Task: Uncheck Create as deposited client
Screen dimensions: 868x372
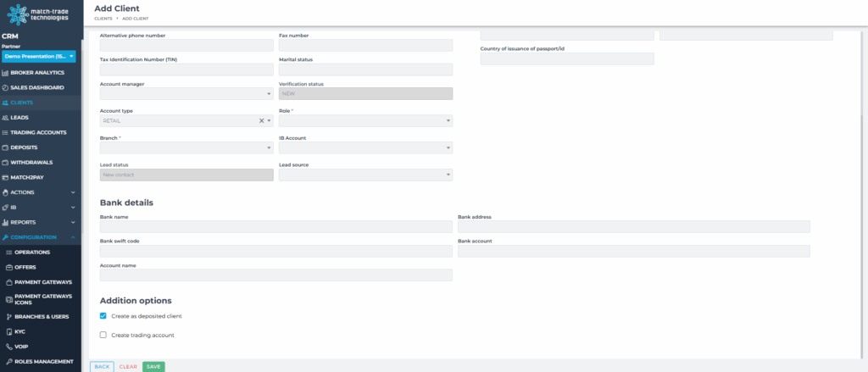Action: coord(103,316)
